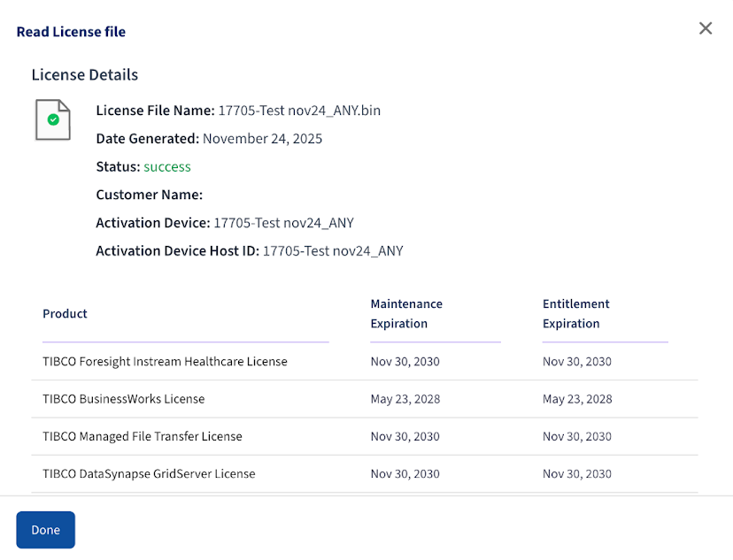The height and width of the screenshot is (560, 733).
Task: Click the green success status text
Action: pos(167,166)
